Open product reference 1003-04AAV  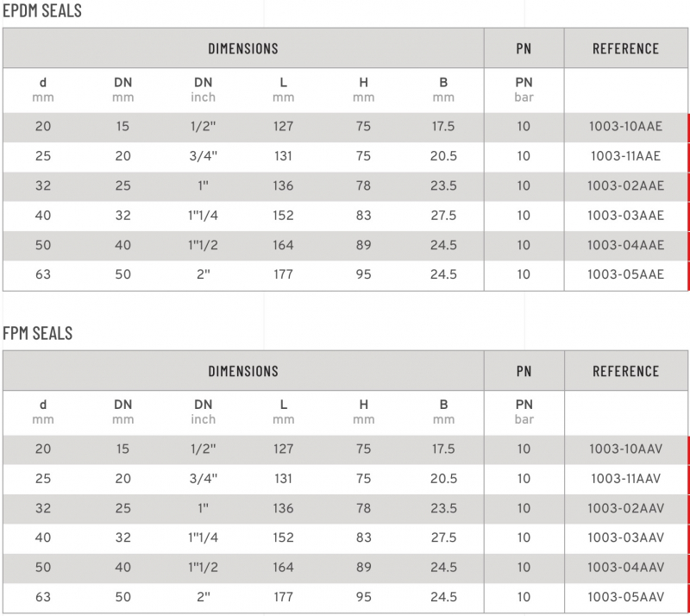tap(625, 568)
